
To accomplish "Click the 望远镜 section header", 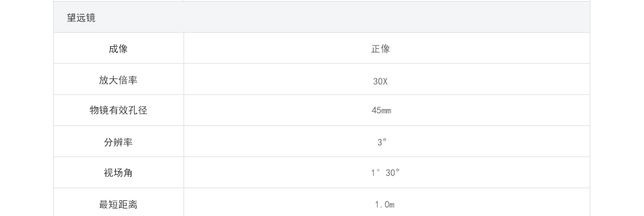I will (x=321, y=17).
